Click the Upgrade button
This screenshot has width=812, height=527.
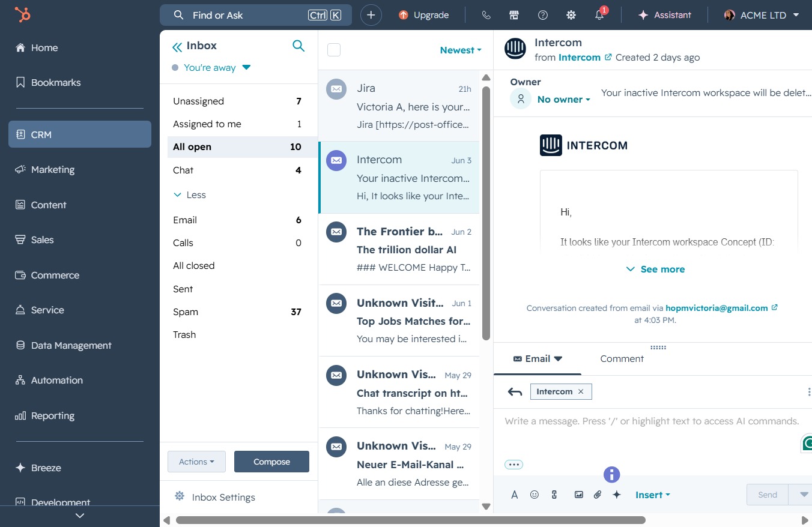[423, 15]
